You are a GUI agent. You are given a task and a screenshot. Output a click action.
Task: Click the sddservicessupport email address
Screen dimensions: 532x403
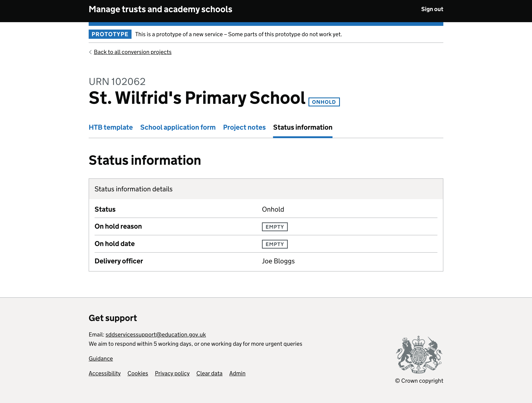[x=155, y=334]
